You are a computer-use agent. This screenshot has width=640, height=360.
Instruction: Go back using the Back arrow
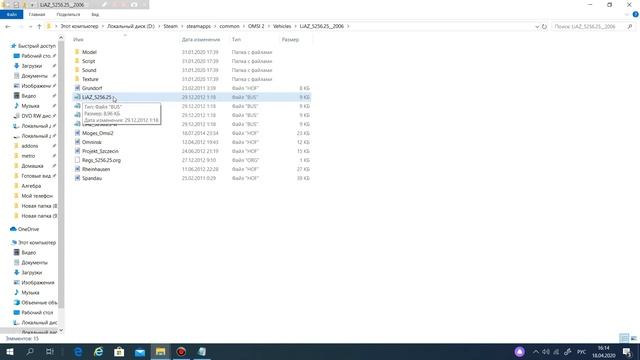(8, 26)
